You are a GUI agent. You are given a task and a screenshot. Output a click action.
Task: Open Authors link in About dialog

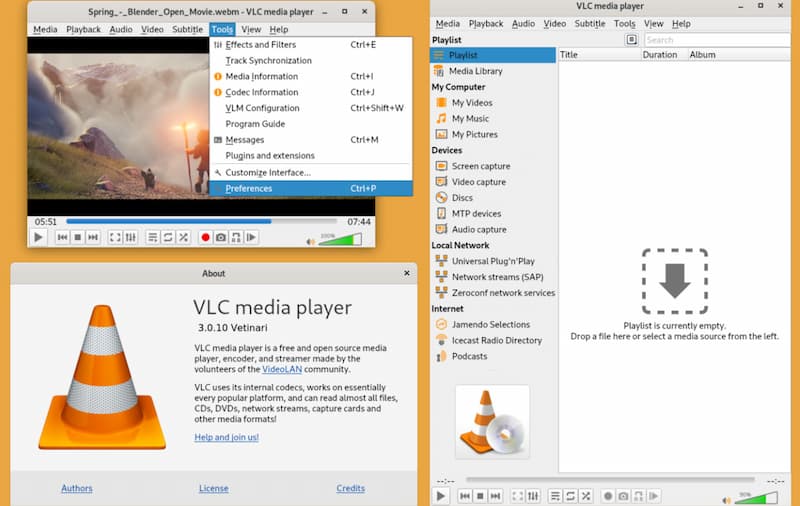click(77, 488)
